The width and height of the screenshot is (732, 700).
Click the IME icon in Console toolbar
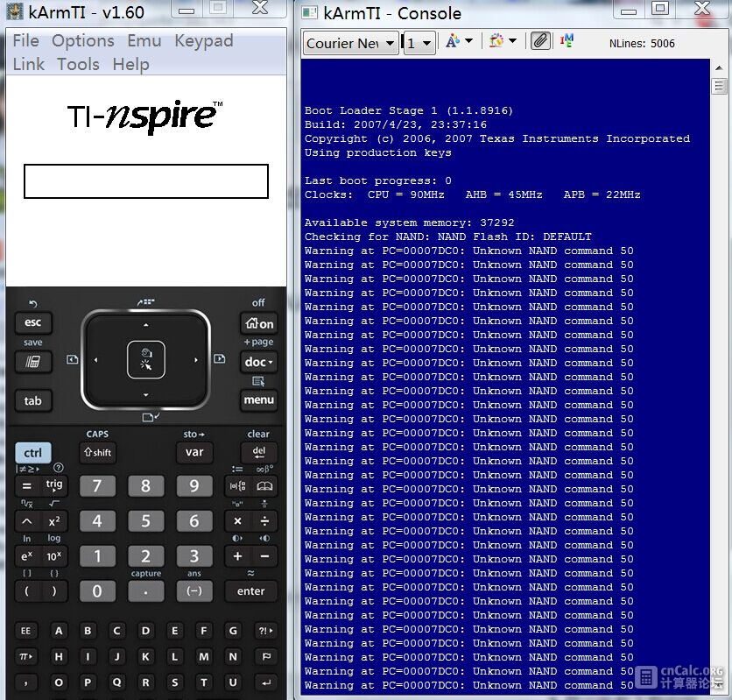(567, 41)
